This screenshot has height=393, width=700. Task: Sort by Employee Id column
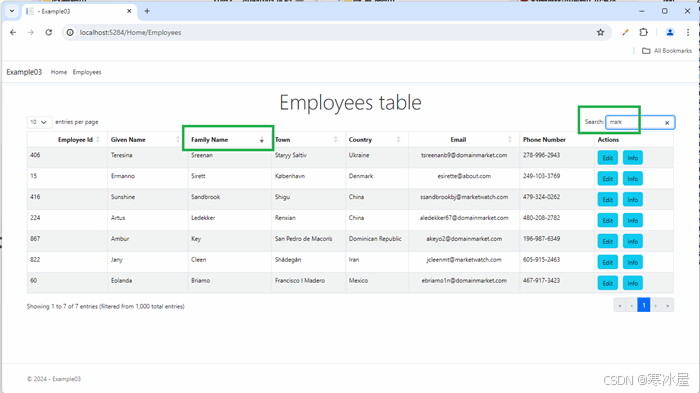click(x=67, y=139)
